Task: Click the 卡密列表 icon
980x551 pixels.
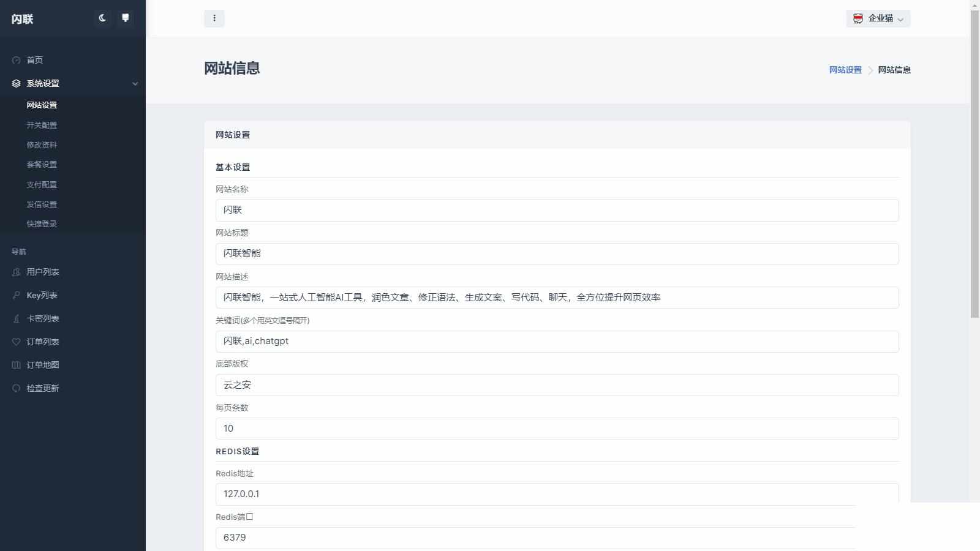Action: click(x=17, y=318)
